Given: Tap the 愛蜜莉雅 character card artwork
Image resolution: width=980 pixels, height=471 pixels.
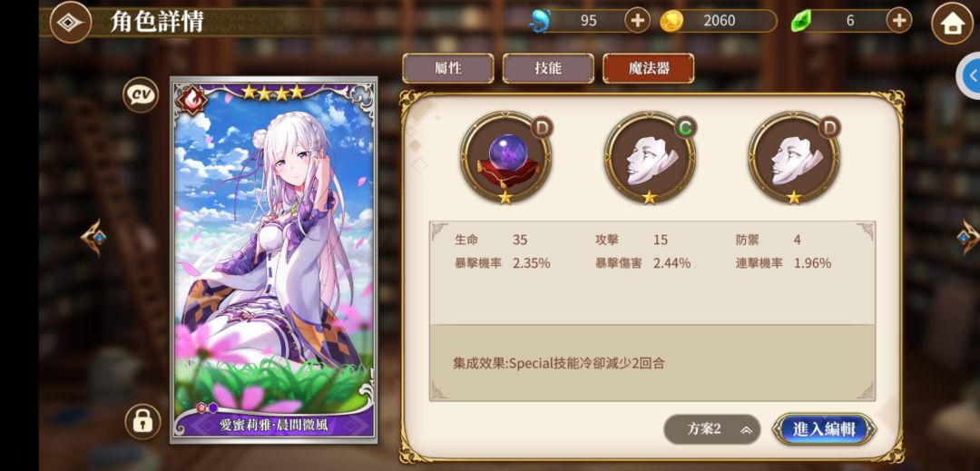Looking at the screenshot, I should (x=274, y=260).
